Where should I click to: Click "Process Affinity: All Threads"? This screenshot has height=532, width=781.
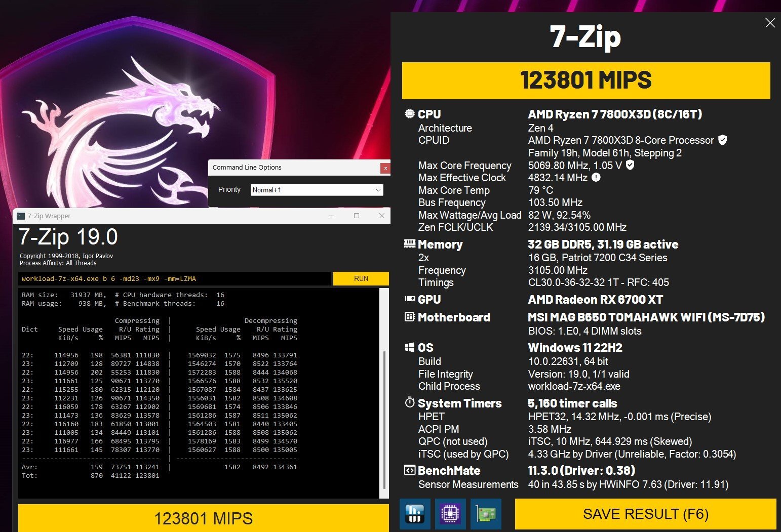click(58, 263)
